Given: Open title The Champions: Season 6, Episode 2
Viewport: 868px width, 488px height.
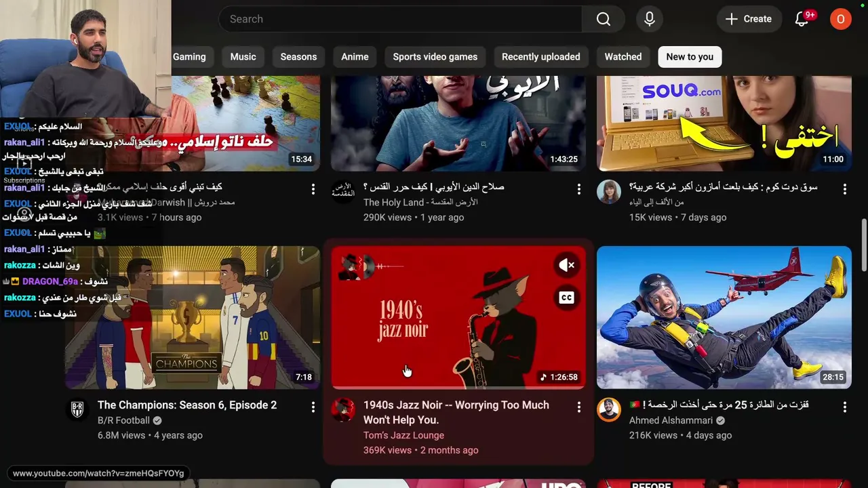Looking at the screenshot, I should pos(187,405).
